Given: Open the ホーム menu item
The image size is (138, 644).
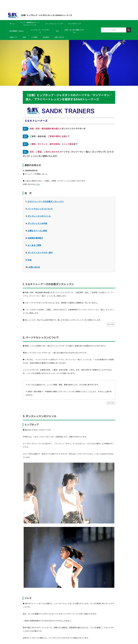Looking at the screenshot, I should coord(12,24).
